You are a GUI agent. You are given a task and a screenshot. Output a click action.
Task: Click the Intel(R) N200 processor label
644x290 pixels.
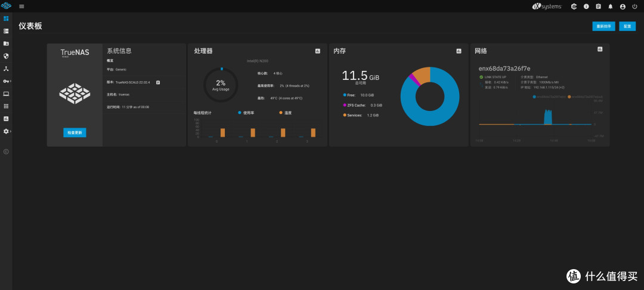click(x=258, y=61)
